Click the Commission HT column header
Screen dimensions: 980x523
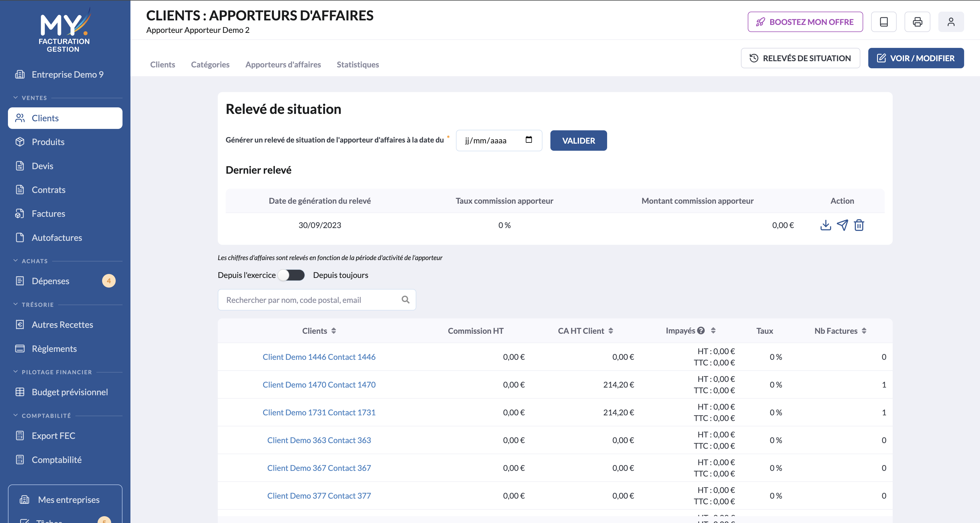pyautogui.click(x=476, y=331)
